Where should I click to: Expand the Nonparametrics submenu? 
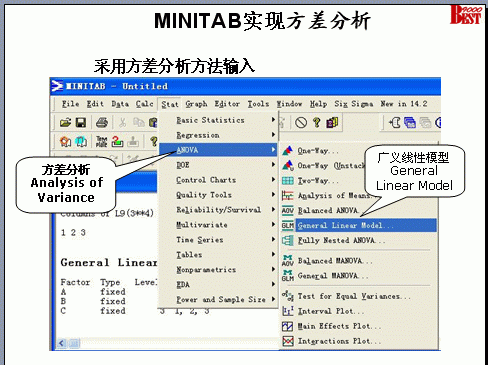(218, 270)
